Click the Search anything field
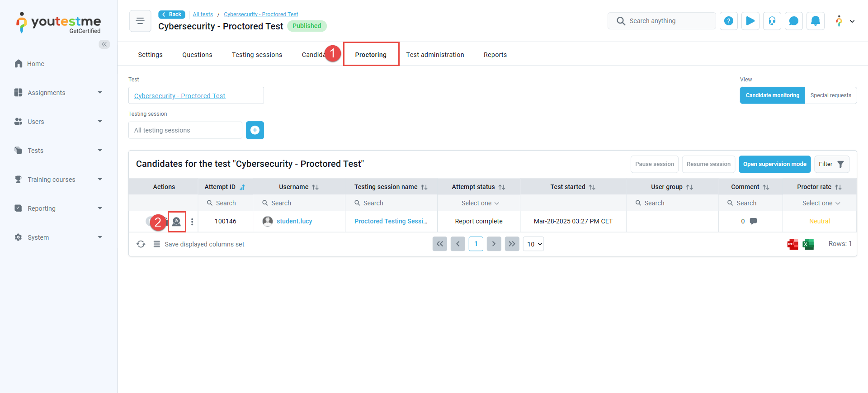This screenshot has height=393, width=868. click(x=661, y=21)
